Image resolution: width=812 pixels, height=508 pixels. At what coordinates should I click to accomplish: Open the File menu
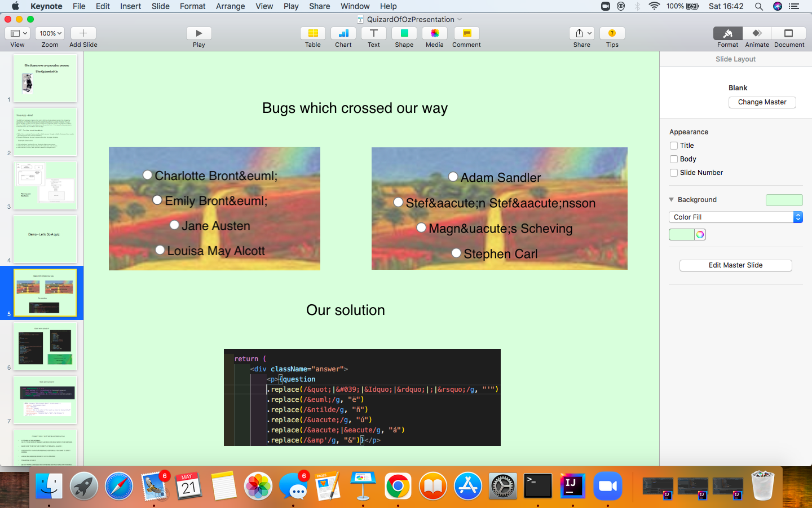(x=79, y=6)
